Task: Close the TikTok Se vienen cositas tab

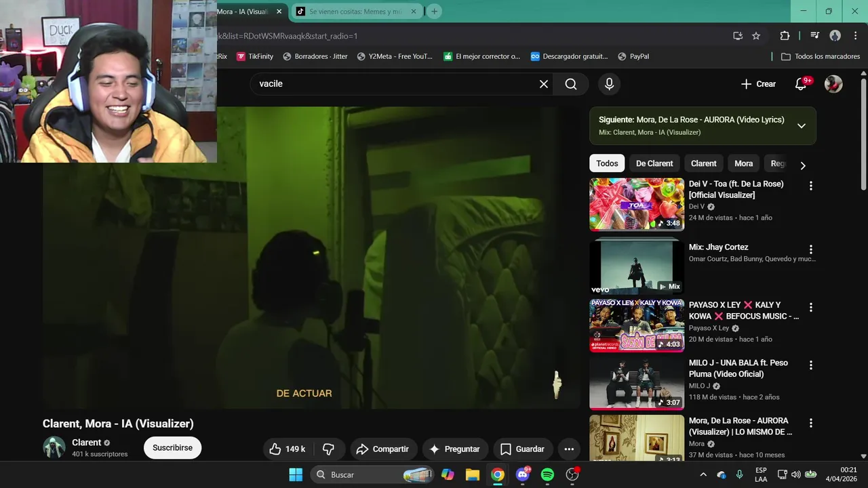Action: point(413,12)
